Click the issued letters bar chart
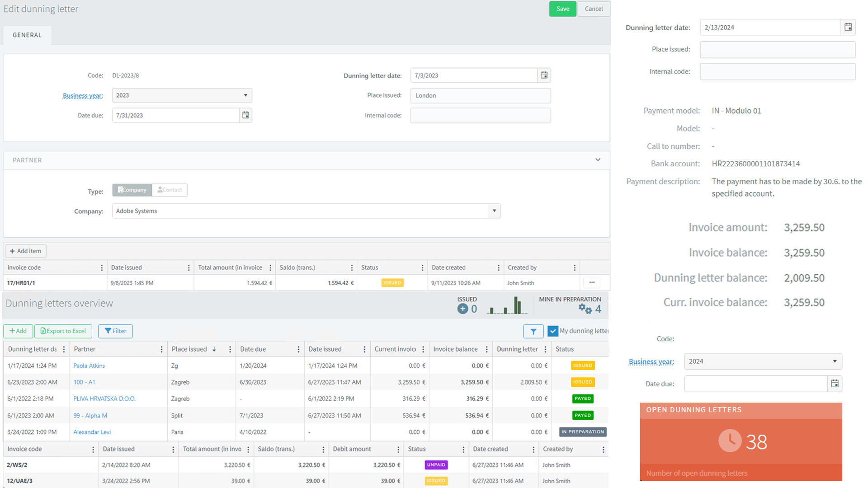 coord(508,305)
